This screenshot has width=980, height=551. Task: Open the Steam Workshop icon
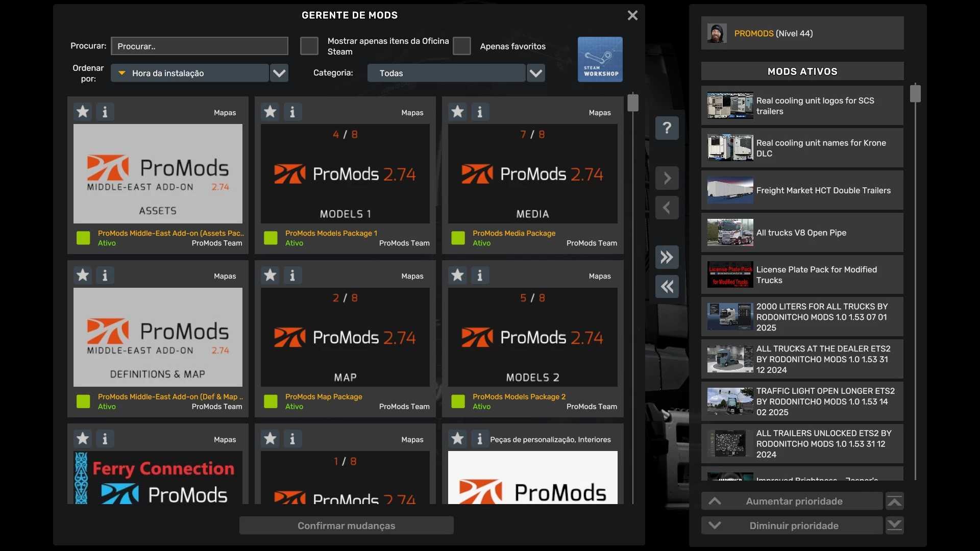tap(600, 59)
